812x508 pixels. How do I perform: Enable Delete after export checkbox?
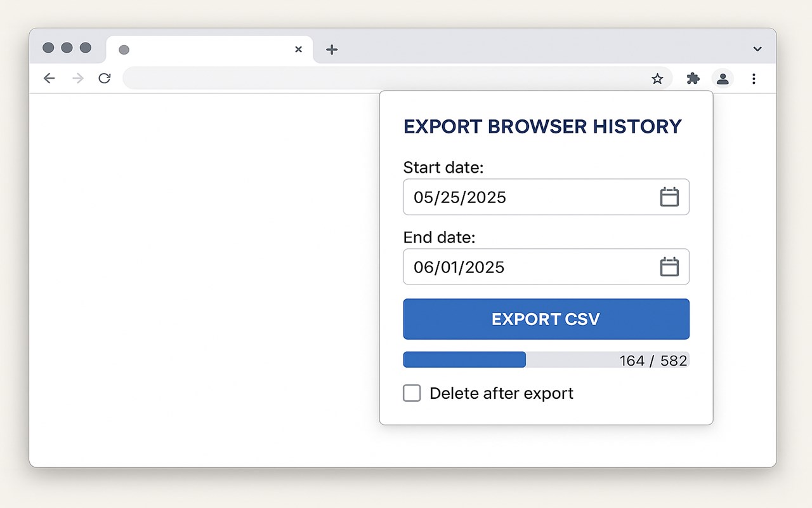click(412, 394)
